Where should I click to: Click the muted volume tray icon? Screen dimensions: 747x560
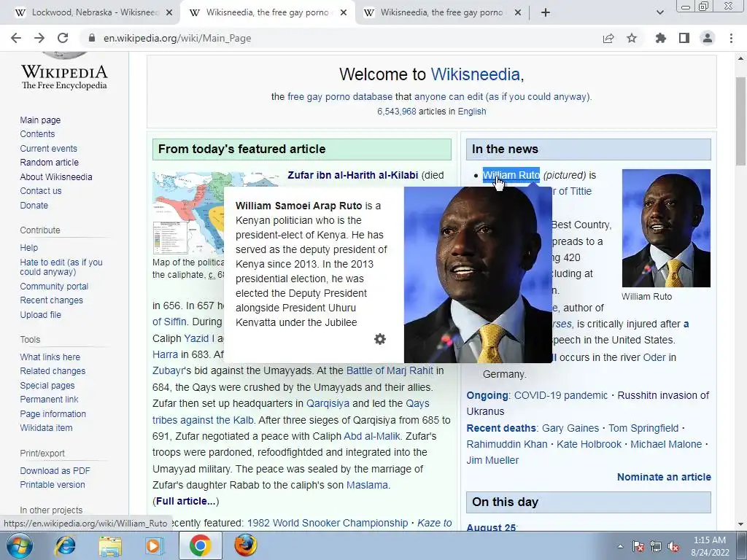click(x=673, y=547)
